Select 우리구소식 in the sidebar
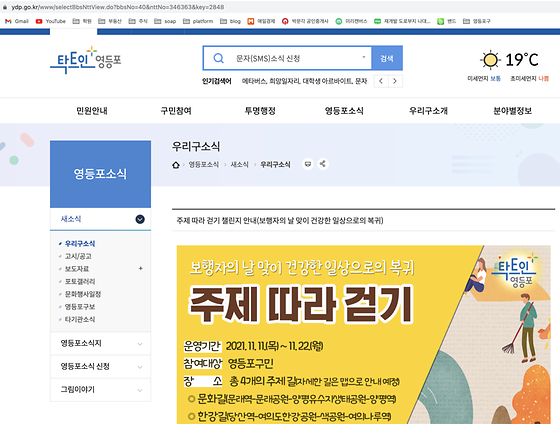 [80, 244]
